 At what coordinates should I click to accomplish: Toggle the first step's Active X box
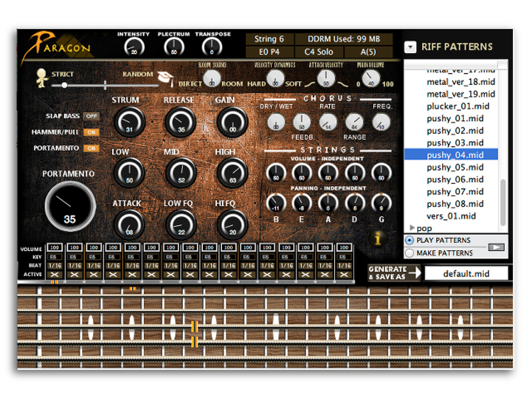click(x=55, y=274)
